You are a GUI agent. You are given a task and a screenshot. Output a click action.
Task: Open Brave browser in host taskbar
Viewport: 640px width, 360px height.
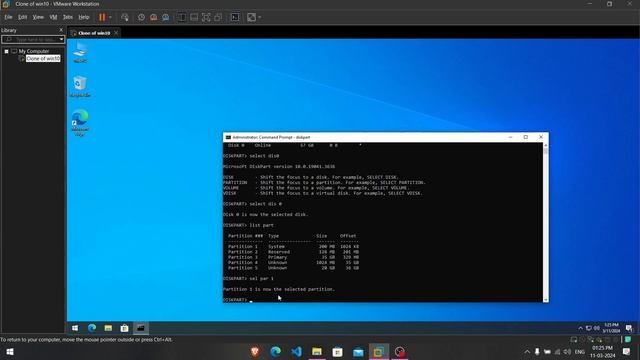(x=255, y=351)
